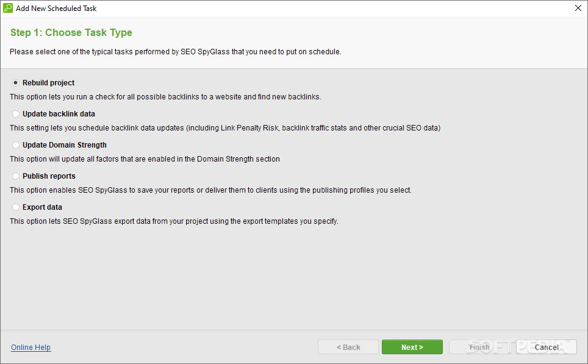Click the Add New Scheduled Task window title
The image size is (588, 364).
point(56,9)
